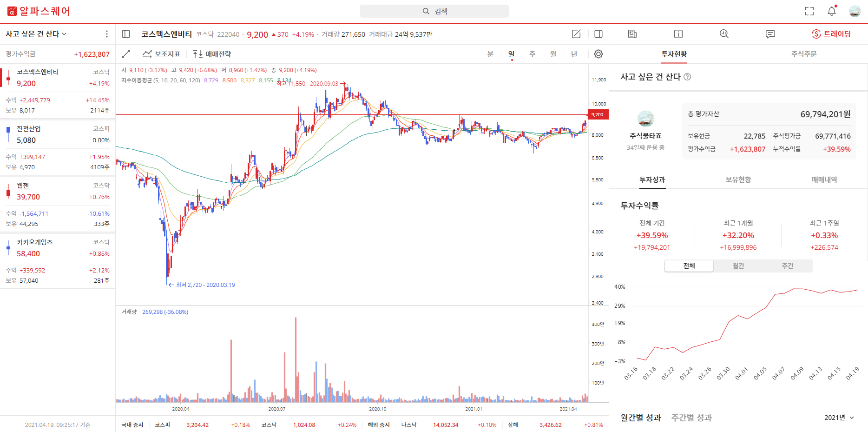Open the chat comments icon

pos(770,34)
